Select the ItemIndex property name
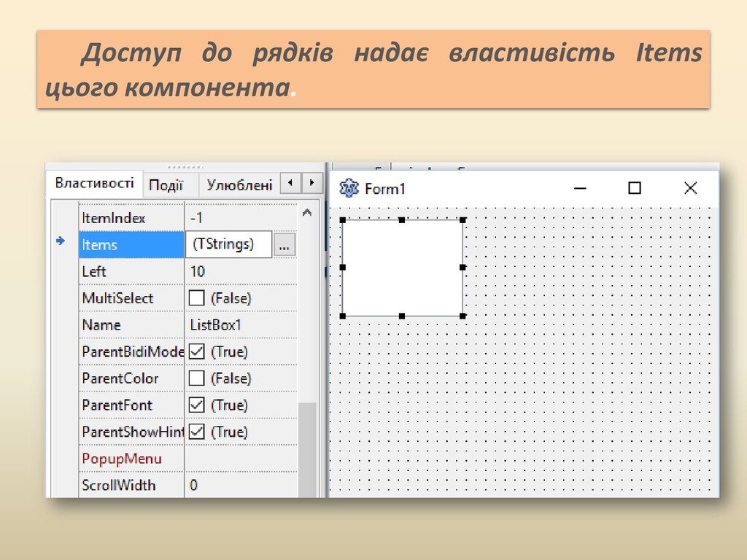 tap(113, 218)
